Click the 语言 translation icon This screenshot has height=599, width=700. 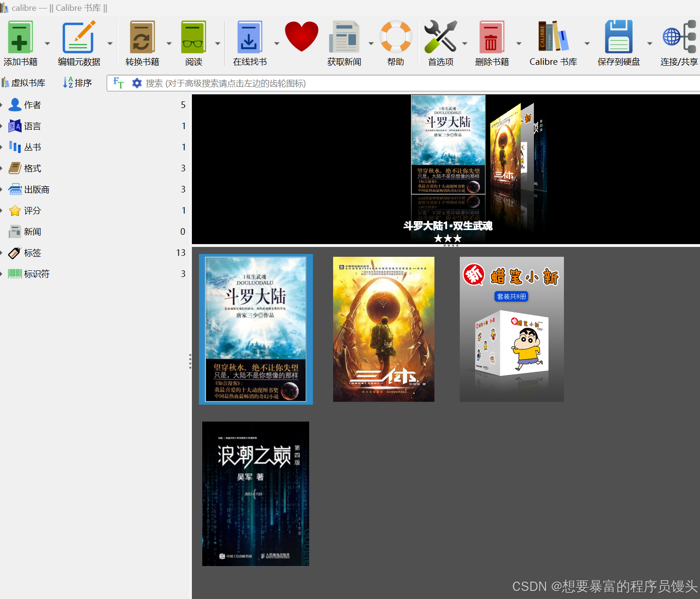(15, 126)
